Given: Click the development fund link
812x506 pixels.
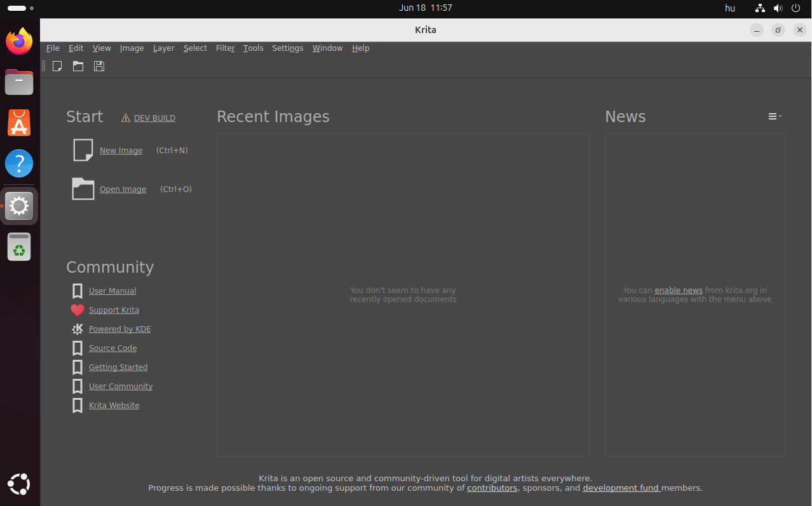Looking at the screenshot, I should pos(621,488).
